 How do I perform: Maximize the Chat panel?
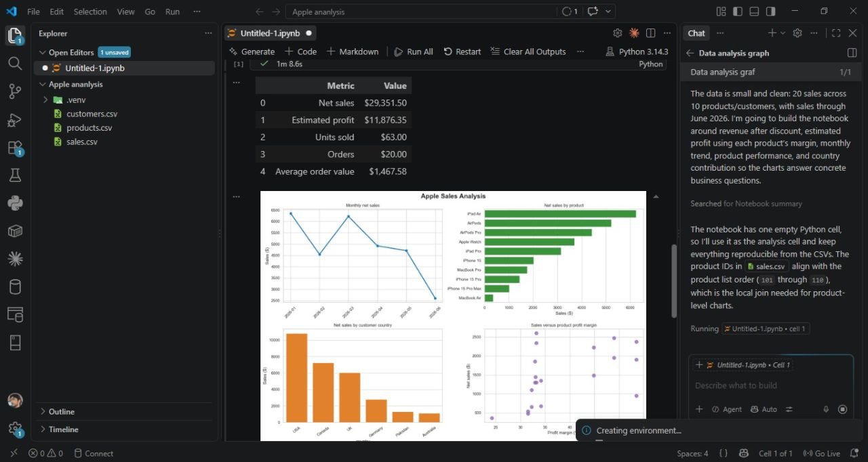(836, 33)
